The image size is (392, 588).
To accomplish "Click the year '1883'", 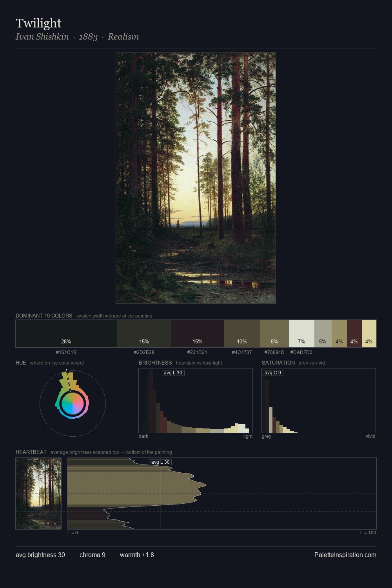I will [x=88, y=37].
